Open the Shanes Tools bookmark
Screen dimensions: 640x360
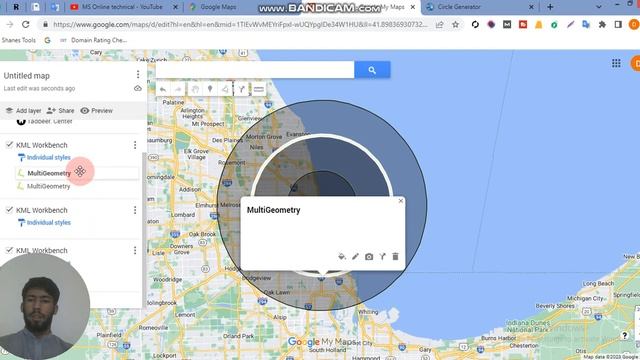19,40
